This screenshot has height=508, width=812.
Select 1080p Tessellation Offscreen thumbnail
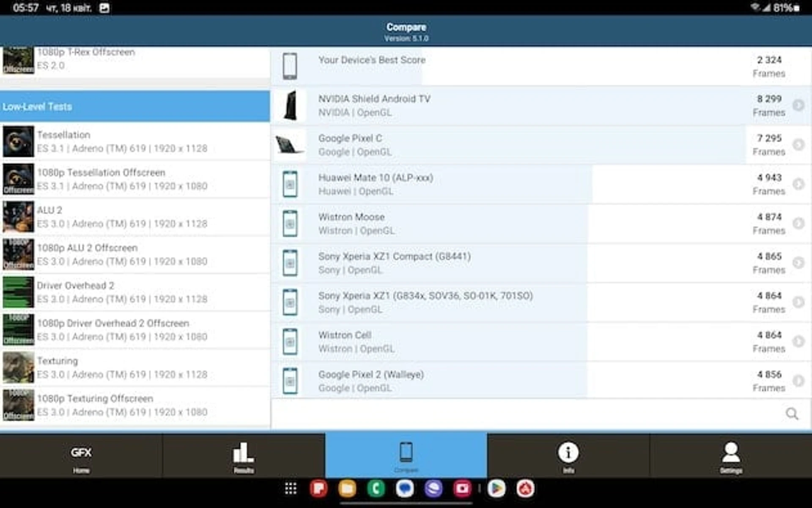click(18, 179)
